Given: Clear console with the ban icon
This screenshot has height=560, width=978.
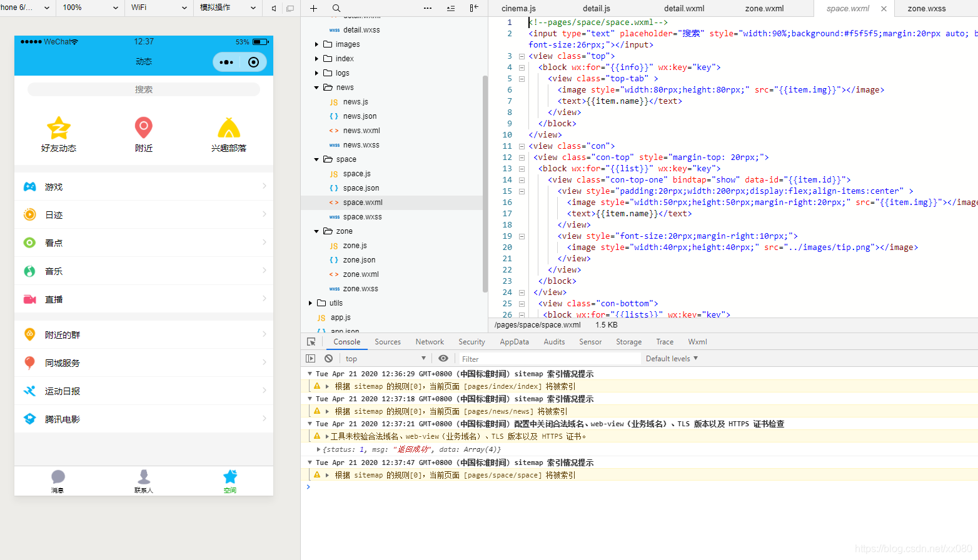Looking at the screenshot, I should point(328,359).
